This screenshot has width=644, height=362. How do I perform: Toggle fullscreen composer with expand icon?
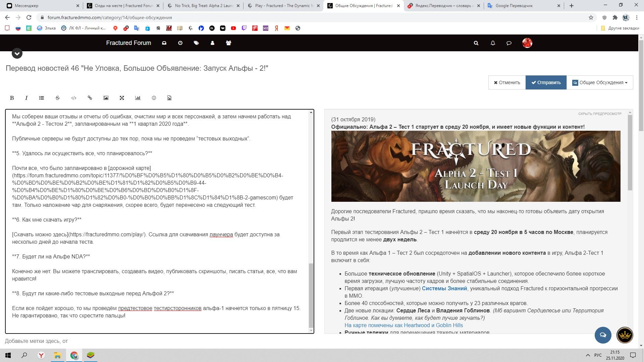pos(122,98)
